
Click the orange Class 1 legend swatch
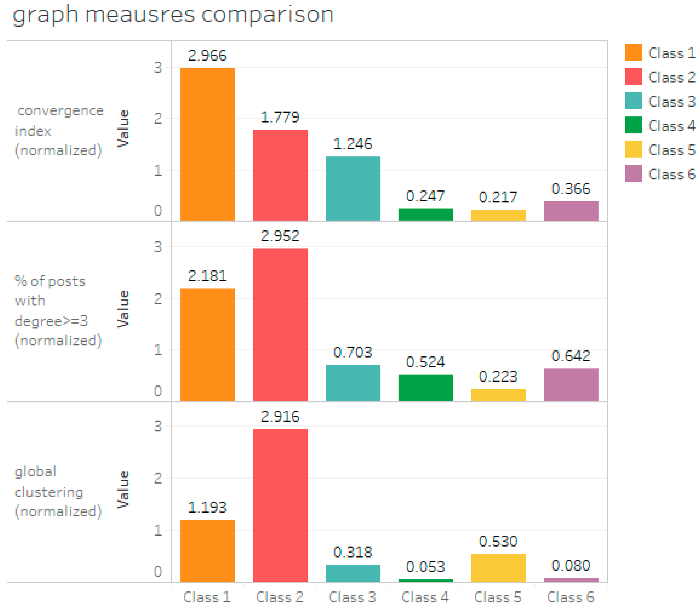[633, 52]
